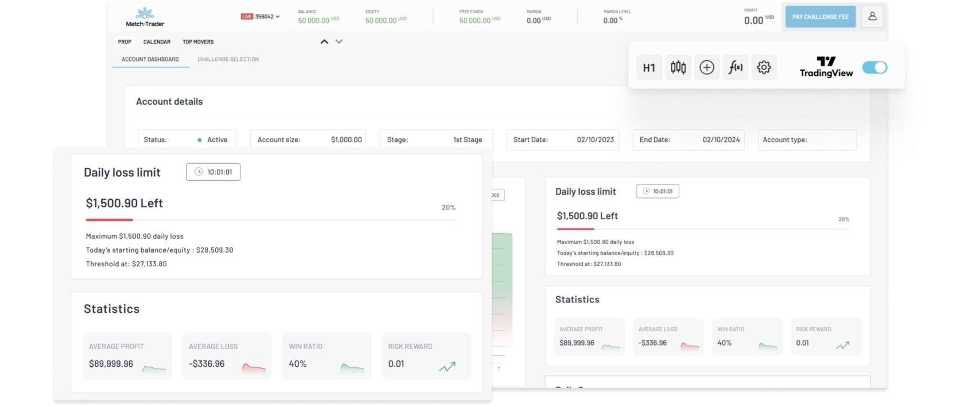Toggle the TradingView switch
This screenshot has width=980, height=407.
[874, 67]
